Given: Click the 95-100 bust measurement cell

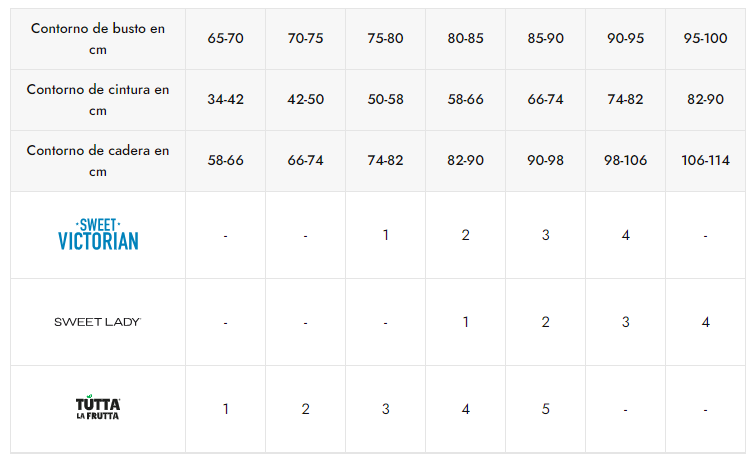Looking at the screenshot, I should click(x=705, y=39).
